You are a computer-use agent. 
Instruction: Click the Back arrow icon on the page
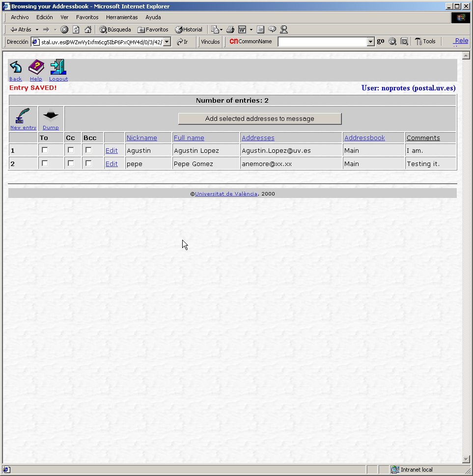16,67
